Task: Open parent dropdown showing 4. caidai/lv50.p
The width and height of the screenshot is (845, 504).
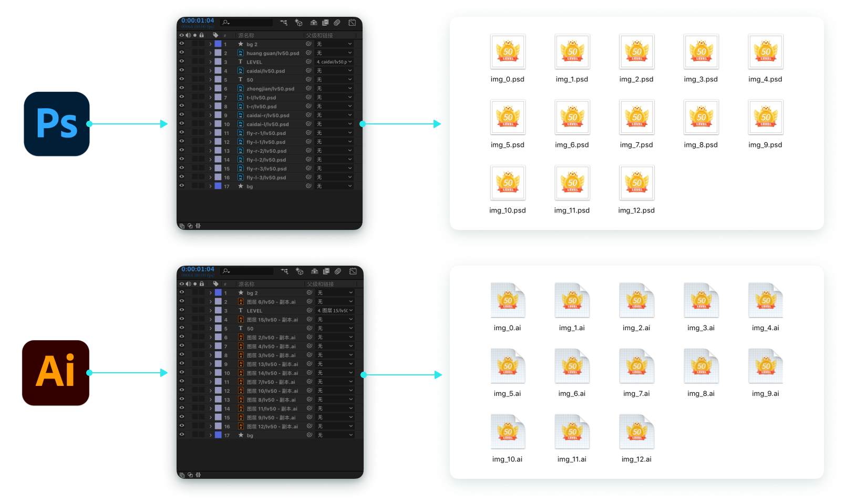Action: [x=334, y=61]
